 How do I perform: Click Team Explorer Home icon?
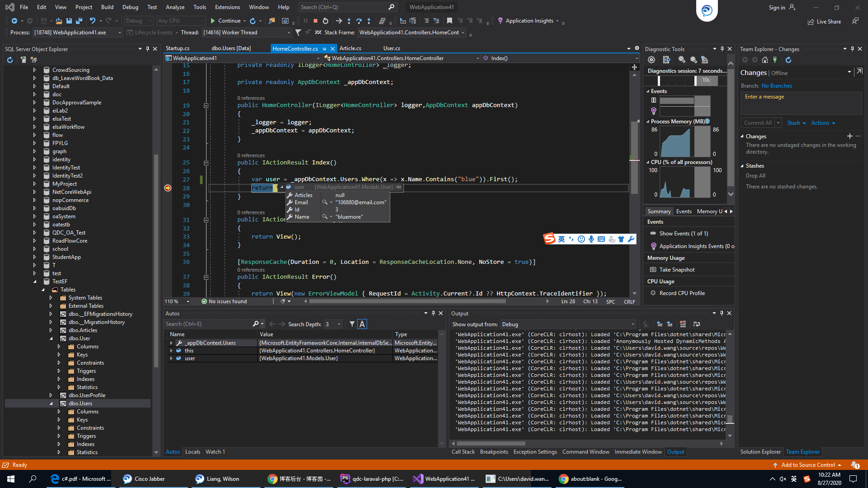click(x=765, y=60)
